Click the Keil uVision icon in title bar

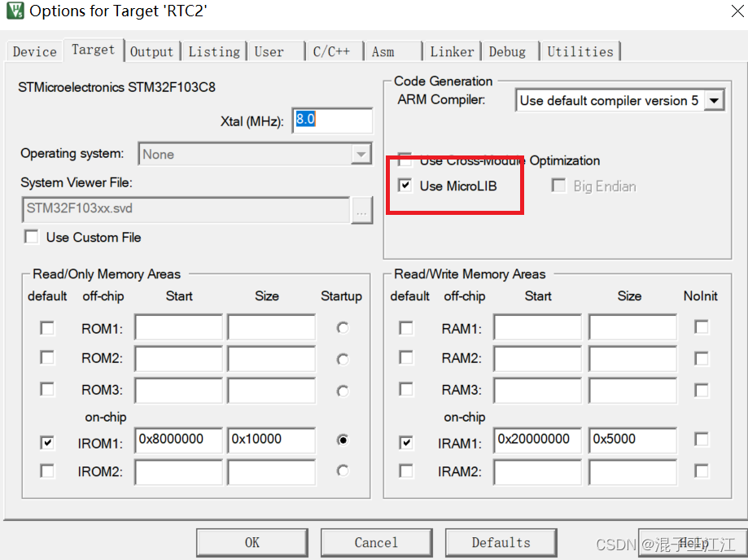pyautogui.click(x=15, y=10)
